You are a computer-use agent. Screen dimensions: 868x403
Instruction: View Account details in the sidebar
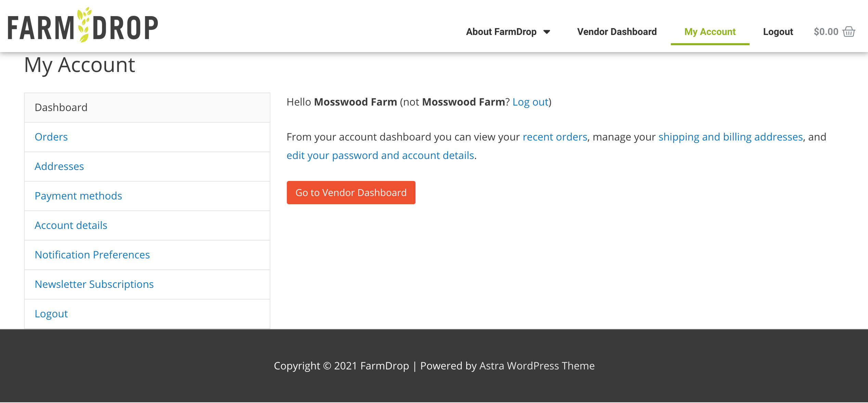tap(71, 225)
